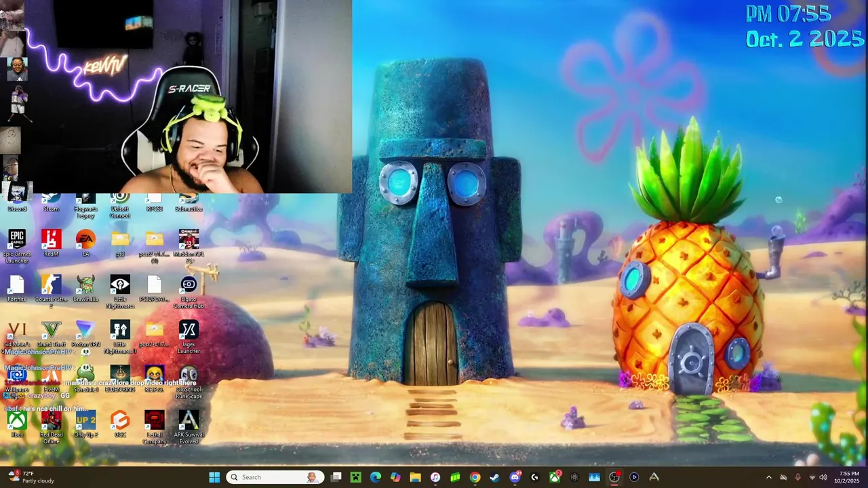Open the ps3 folder on desktop
The image size is (868, 488).
[x=120, y=243]
